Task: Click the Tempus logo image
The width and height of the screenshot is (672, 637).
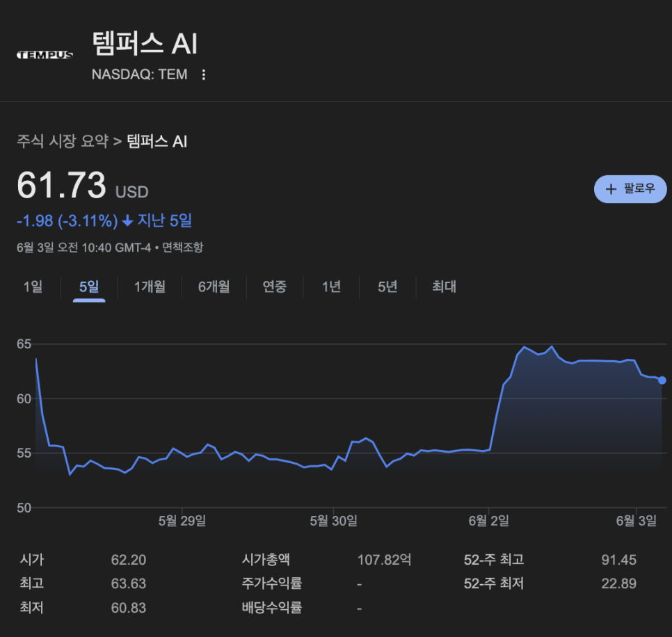Action: tap(45, 55)
